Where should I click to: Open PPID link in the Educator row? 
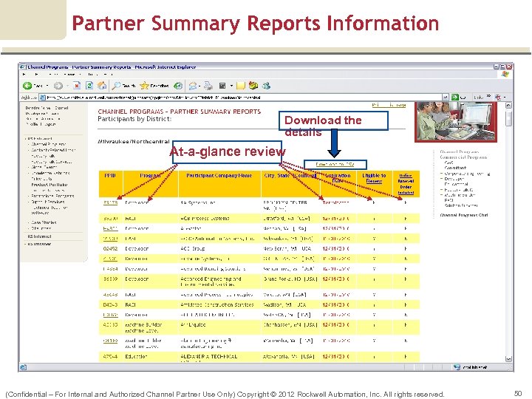click(x=110, y=357)
